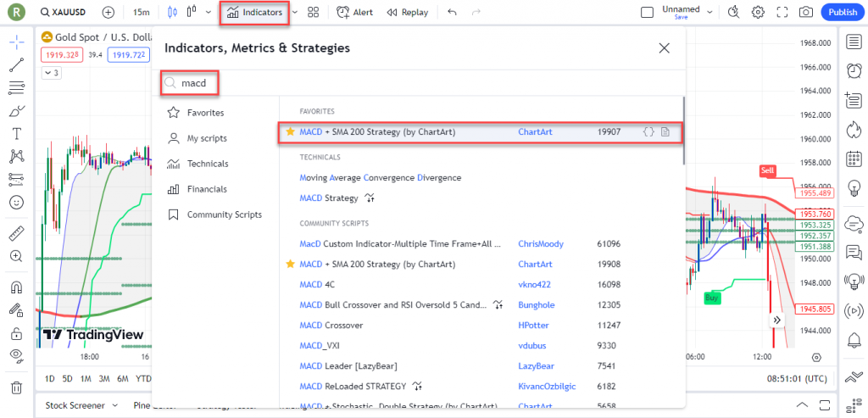Open the forecasting and measurement tools
The width and height of the screenshot is (868, 418).
coord(17,180)
